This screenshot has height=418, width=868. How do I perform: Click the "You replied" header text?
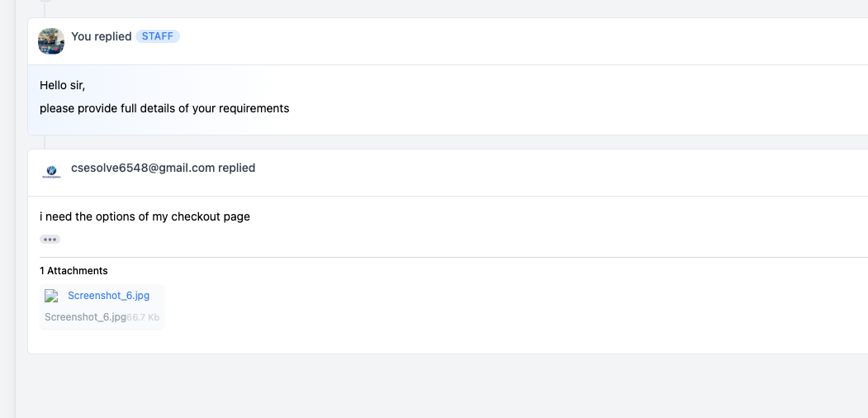(102, 36)
